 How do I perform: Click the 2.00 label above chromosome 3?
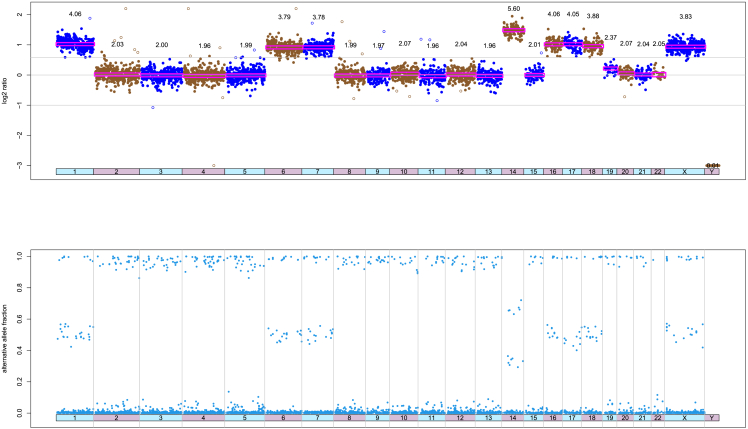pos(162,46)
